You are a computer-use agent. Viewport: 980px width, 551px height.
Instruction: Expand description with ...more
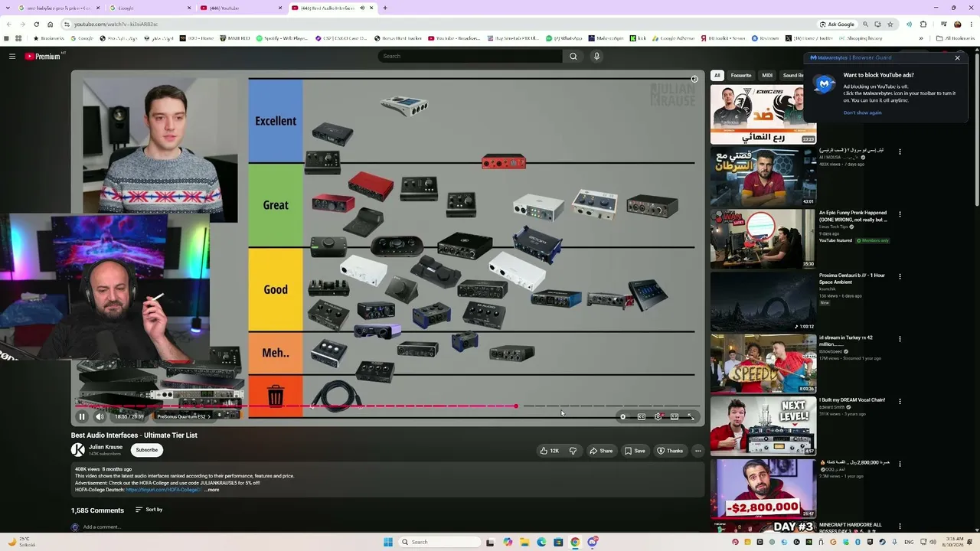212,490
